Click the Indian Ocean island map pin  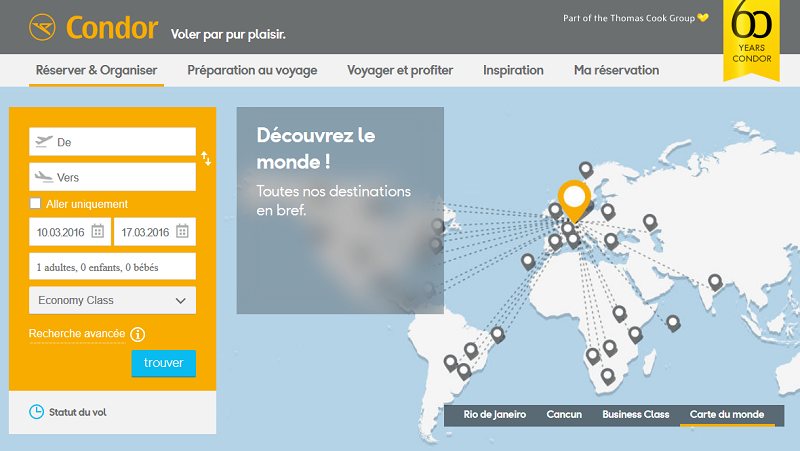[x=673, y=323]
